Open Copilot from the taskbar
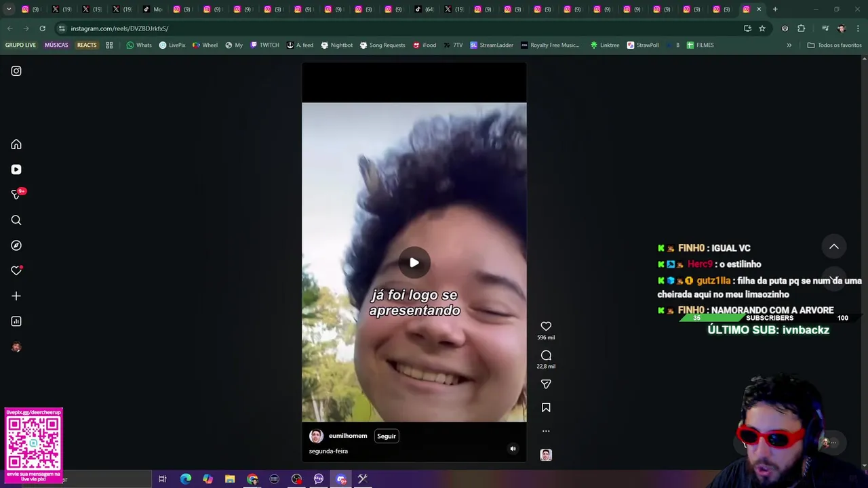This screenshot has height=488, width=868. click(208, 479)
